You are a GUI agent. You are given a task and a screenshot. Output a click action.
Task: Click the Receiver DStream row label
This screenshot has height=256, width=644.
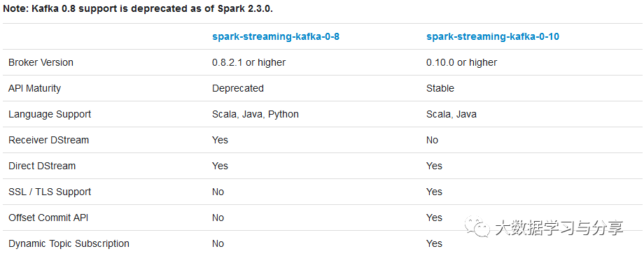click(48, 140)
